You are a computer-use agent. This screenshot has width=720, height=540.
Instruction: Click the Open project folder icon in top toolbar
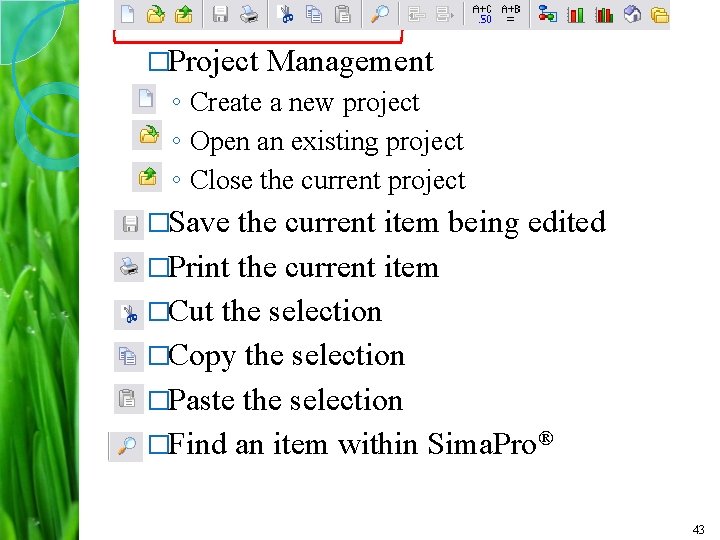(x=155, y=14)
